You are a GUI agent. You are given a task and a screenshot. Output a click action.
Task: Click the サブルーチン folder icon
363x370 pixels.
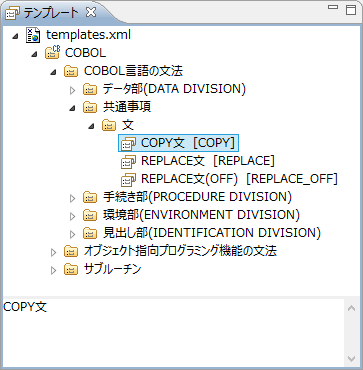click(x=71, y=269)
